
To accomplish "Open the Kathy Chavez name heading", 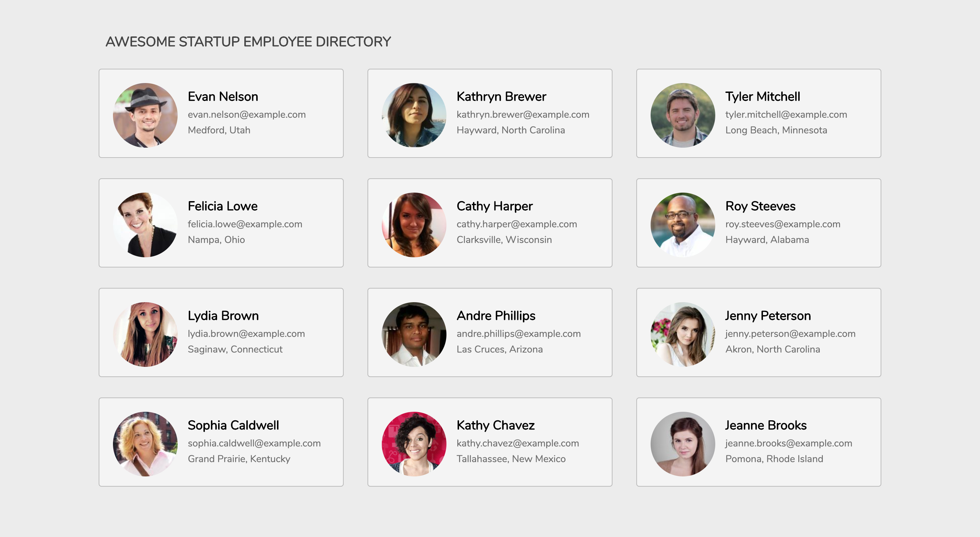I will point(496,425).
